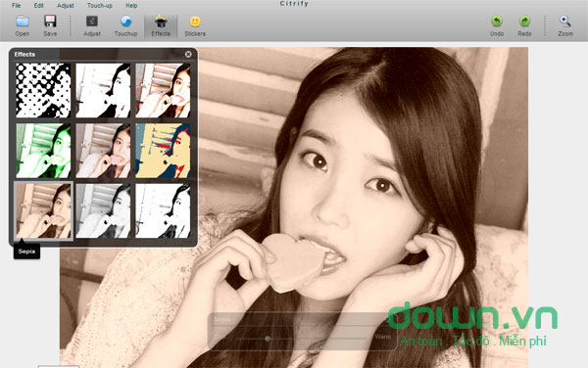This screenshot has height=368, width=588.
Task: Adjust the Sepia warm slider handle
Action: 268,339
